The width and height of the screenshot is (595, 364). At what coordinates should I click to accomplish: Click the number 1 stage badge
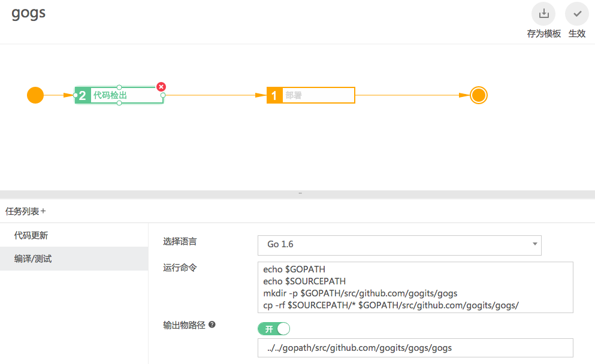275,96
